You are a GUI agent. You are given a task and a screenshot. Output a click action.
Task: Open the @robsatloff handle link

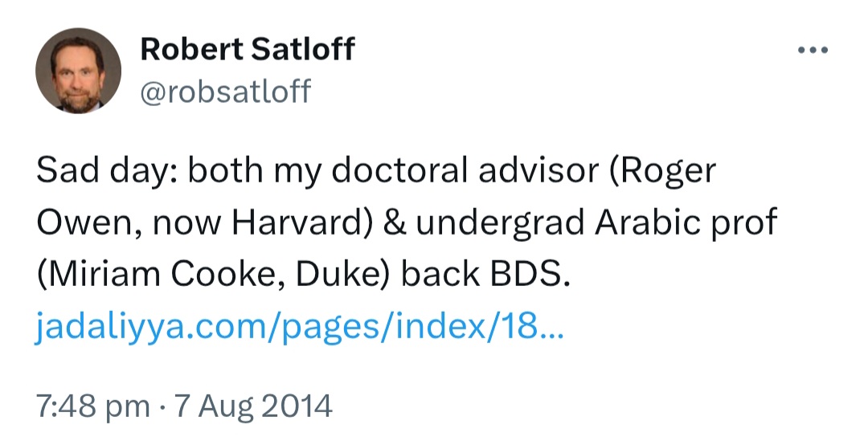[225, 91]
